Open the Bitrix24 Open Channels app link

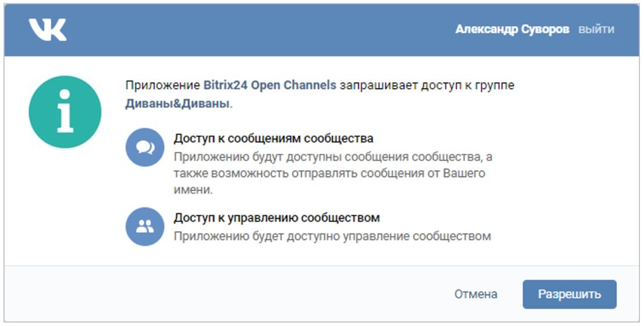coord(270,85)
